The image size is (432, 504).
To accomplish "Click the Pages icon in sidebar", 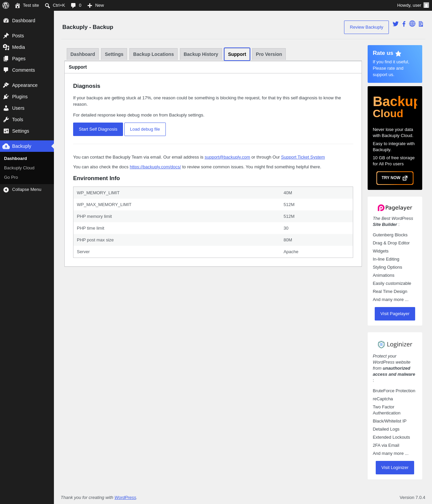I will pos(6,59).
